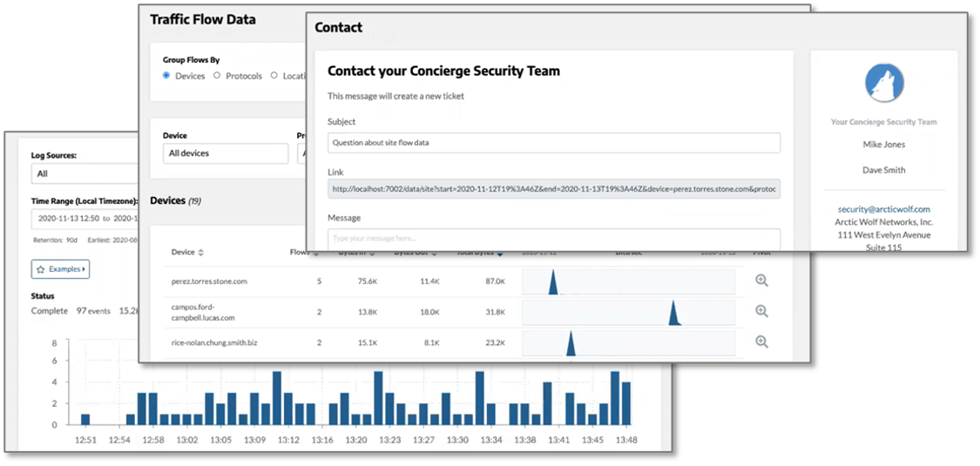Sort by the Device column arrows
The height and width of the screenshot is (466, 980).
coord(201,253)
